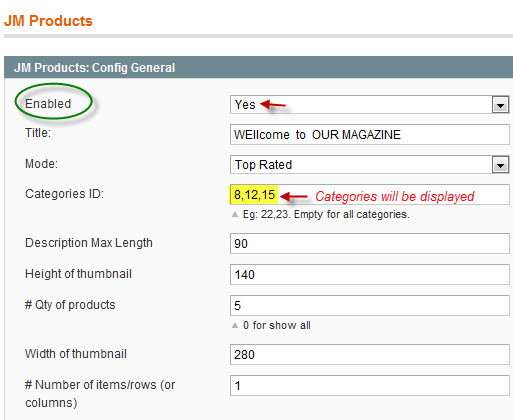Click the Height of thumbnail field

(369, 275)
